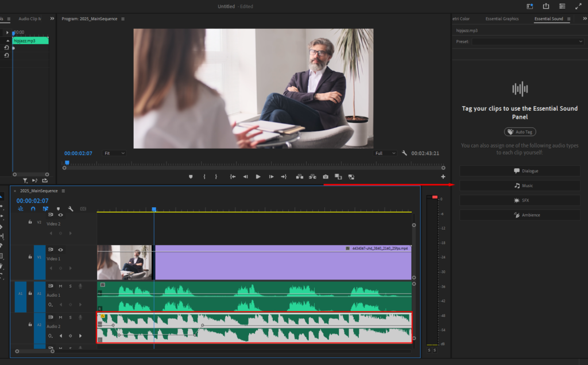Click the Auto Tag button

[520, 132]
